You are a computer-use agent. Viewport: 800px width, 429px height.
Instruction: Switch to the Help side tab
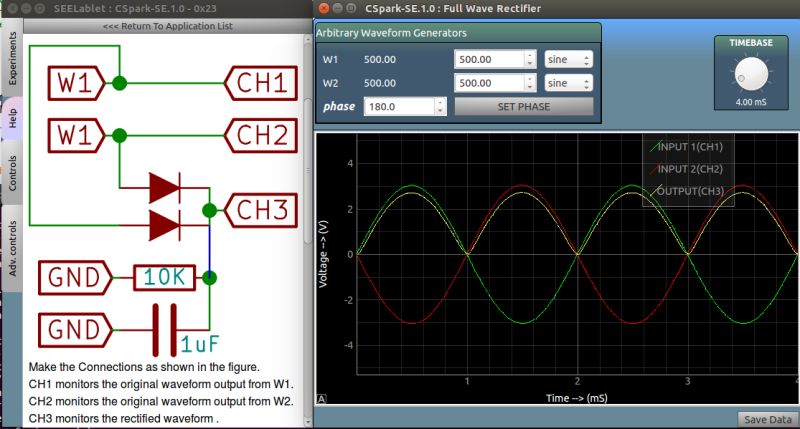(x=12, y=118)
